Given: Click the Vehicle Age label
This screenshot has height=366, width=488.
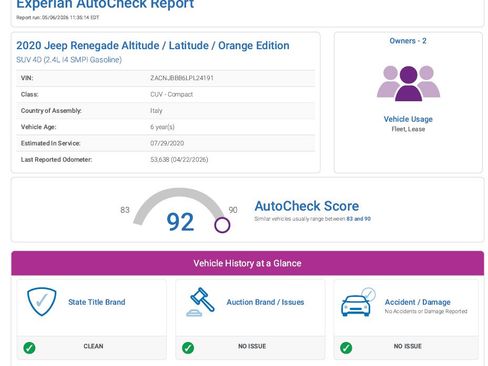Looking at the screenshot, I should pyautogui.click(x=38, y=127).
